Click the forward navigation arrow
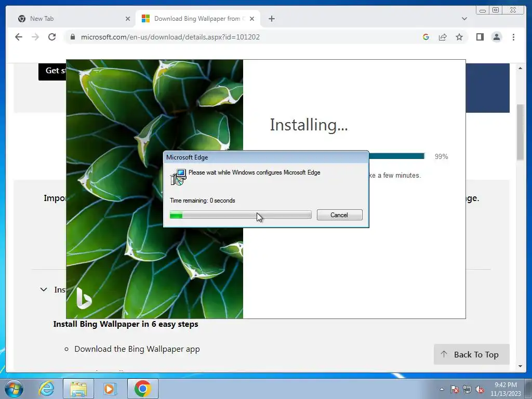 tap(35, 37)
